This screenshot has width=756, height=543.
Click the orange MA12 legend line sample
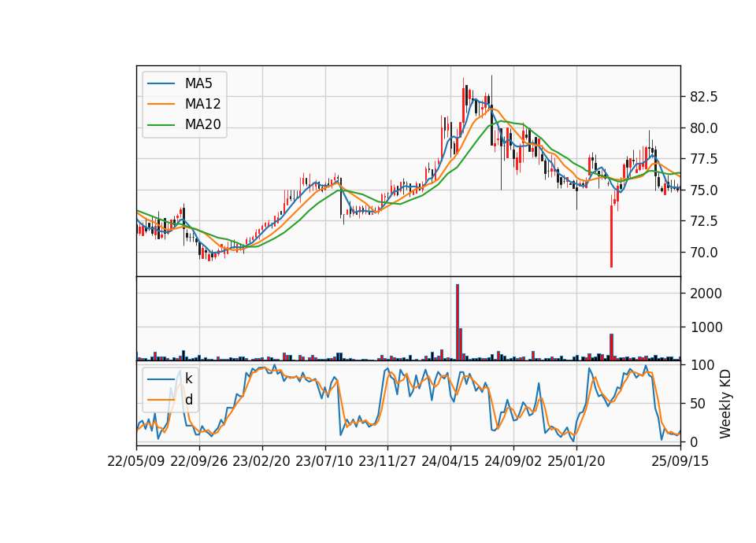click(x=161, y=104)
